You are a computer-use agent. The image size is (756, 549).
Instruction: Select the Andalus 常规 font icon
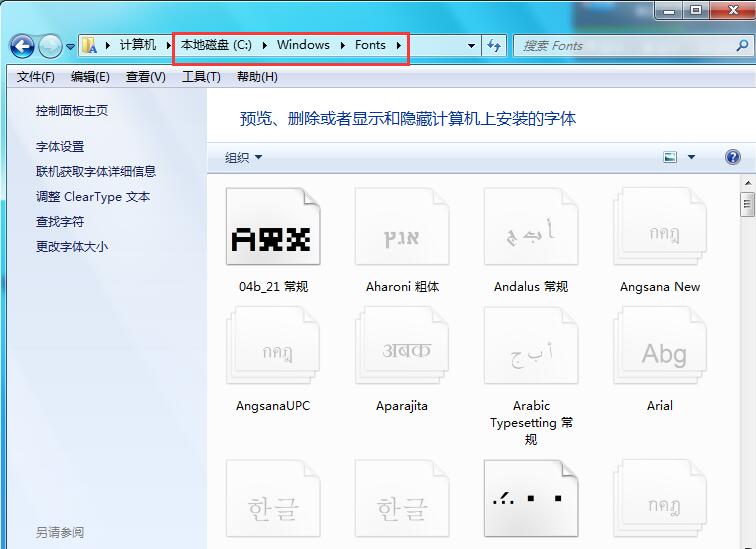pos(530,227)
